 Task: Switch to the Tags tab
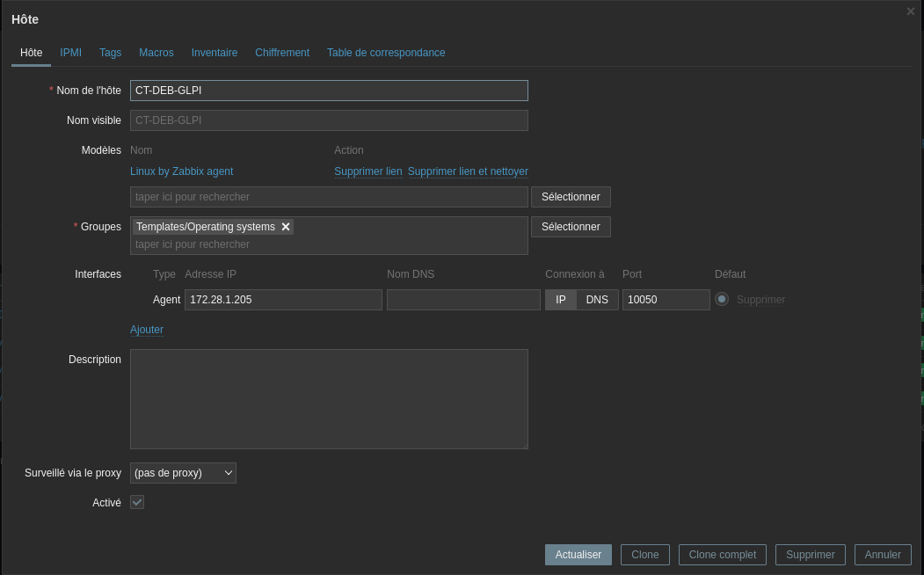pyautogui.click(x=110, y=53)
